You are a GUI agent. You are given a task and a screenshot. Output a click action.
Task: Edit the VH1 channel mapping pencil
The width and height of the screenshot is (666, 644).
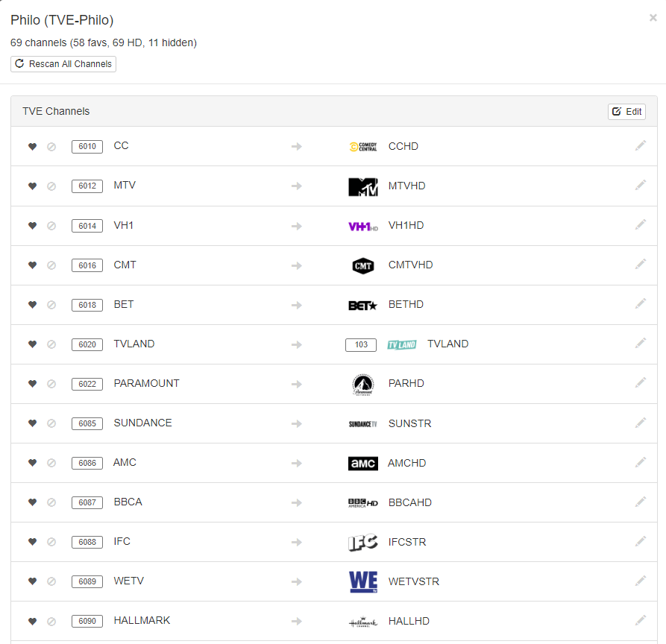click(x=641, y=224)
